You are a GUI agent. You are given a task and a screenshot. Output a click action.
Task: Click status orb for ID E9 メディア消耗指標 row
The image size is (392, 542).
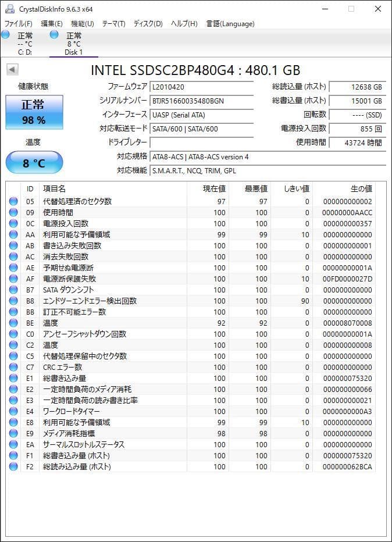click(13, 433)
